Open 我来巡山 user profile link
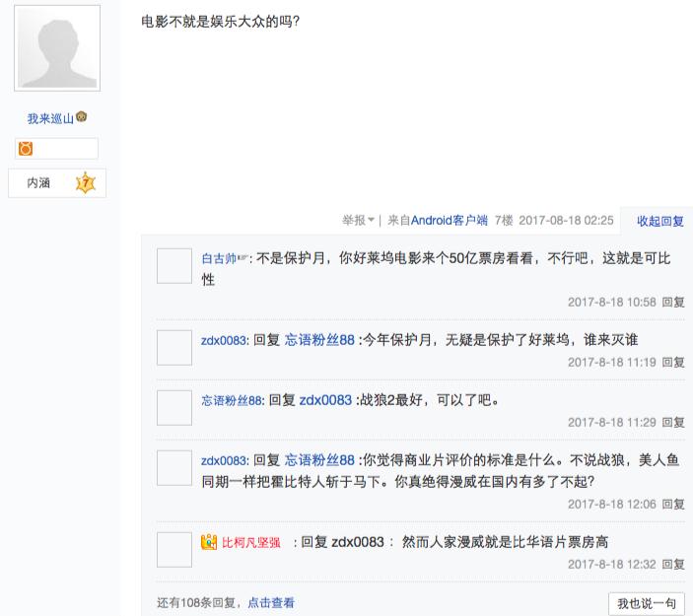This screenshot has height=616, width=693. pos(50,118)
